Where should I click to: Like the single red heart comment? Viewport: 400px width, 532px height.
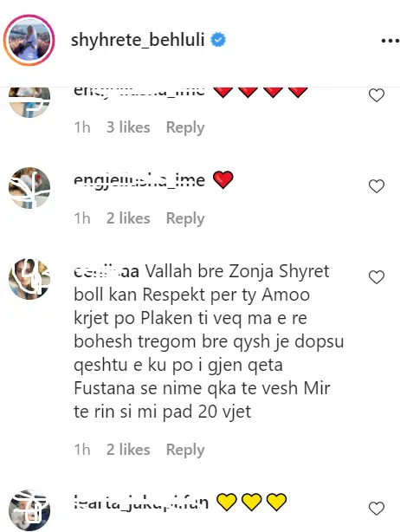click(x=377, y=186)
